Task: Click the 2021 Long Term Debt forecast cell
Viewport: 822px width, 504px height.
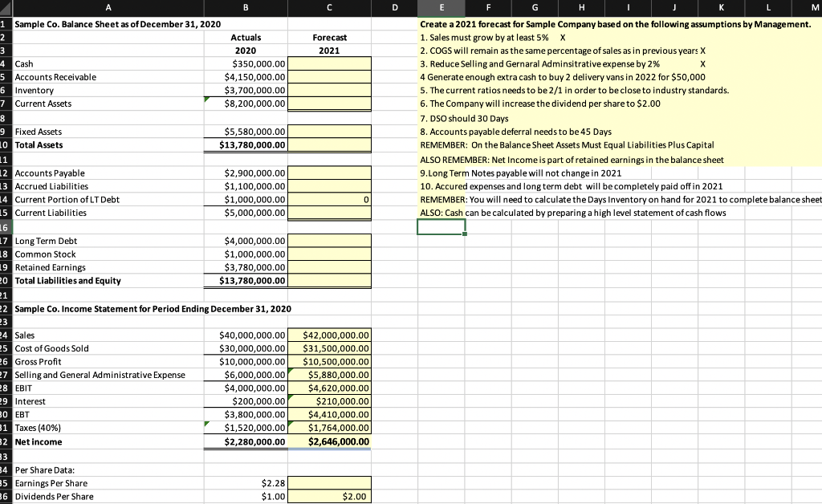Action: click(x=329, y=241)
